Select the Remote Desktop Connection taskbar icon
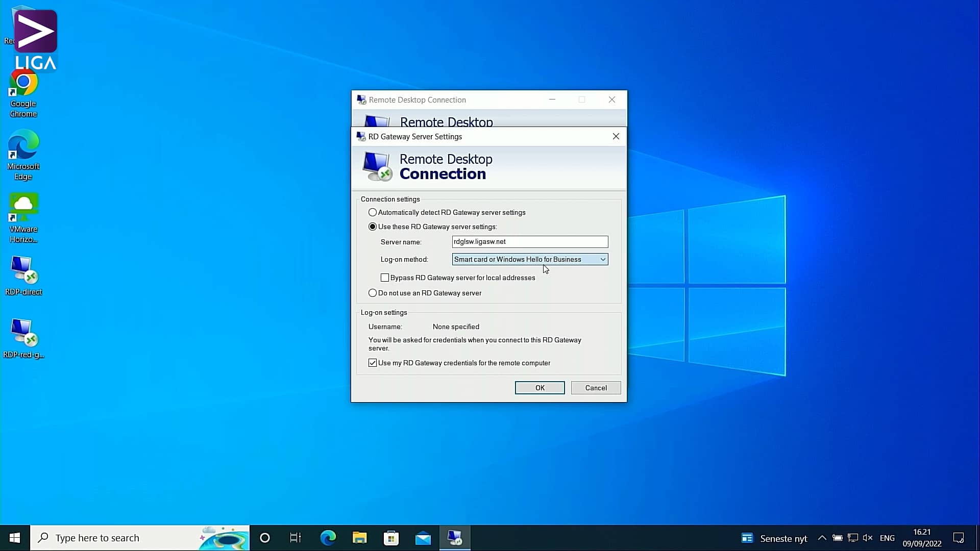Viewport: 980px width, 551px height. click(x=455, y=538)
